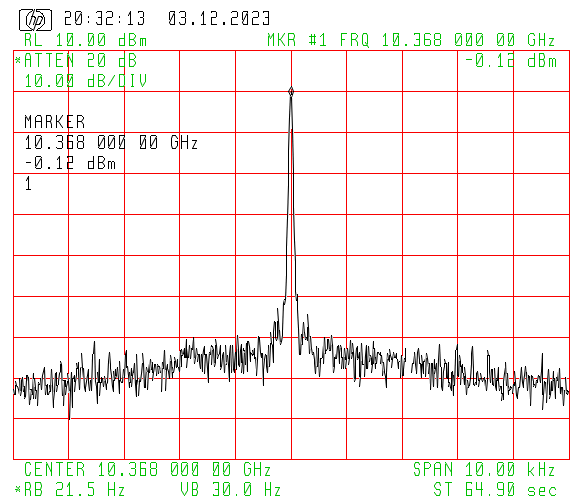Click the VB 30.0 Hz video bandwidth

(x=230, y=490)
